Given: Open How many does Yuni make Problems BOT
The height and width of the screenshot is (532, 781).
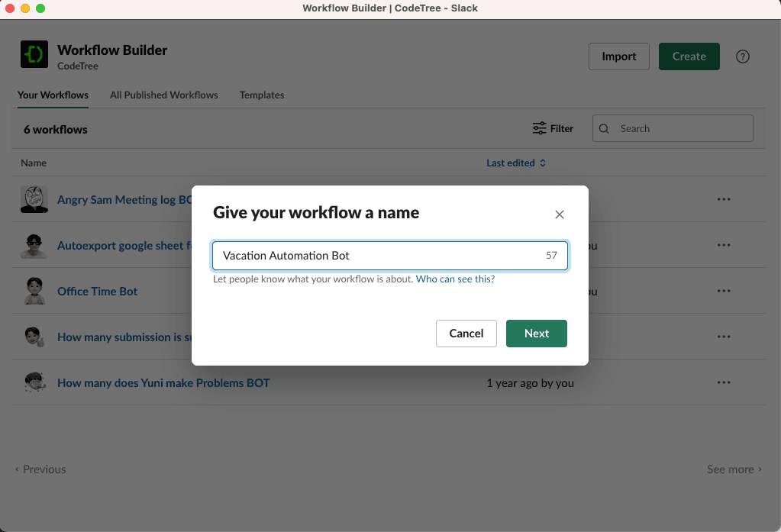Looking at the screenshot, I should [163, 383].
